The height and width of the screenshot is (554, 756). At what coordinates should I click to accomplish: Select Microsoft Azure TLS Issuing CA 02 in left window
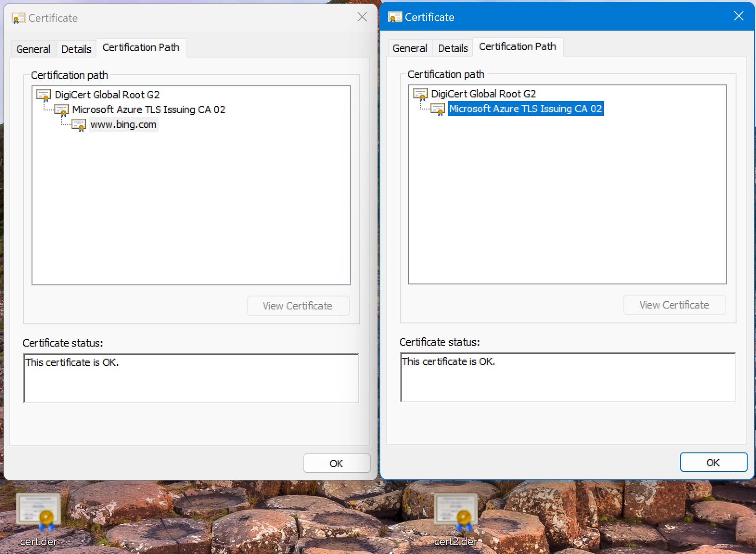pos(149,110)
